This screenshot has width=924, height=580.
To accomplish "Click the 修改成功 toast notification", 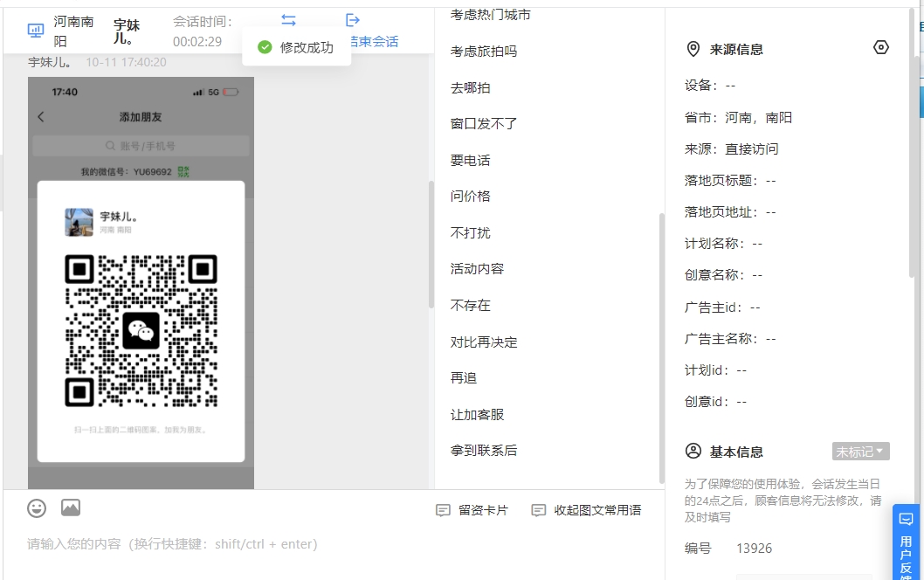I will (x=296, y=47).
